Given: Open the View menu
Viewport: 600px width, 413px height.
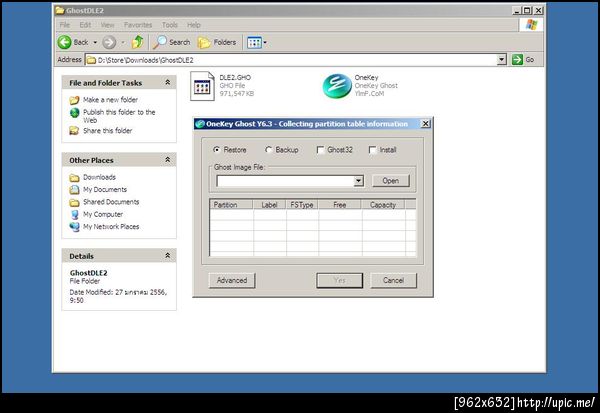Looking at the screenshot, I should pos(108,25).
